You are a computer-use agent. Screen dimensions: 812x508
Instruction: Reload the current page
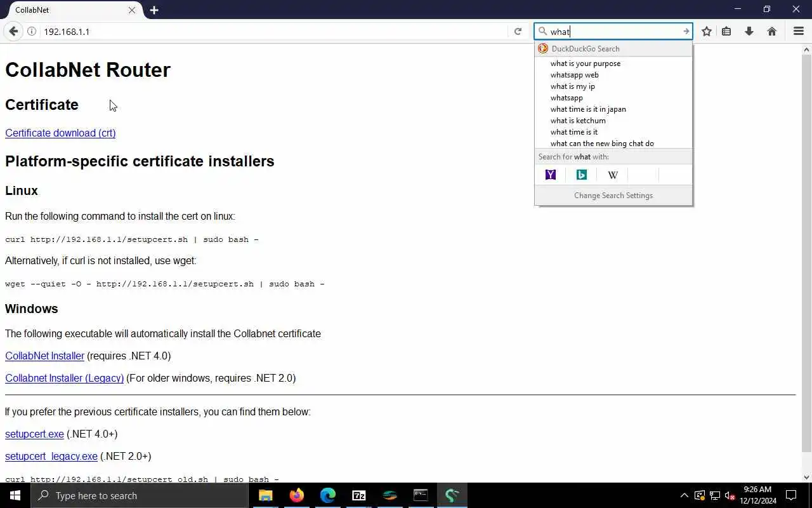click(518, 31)
